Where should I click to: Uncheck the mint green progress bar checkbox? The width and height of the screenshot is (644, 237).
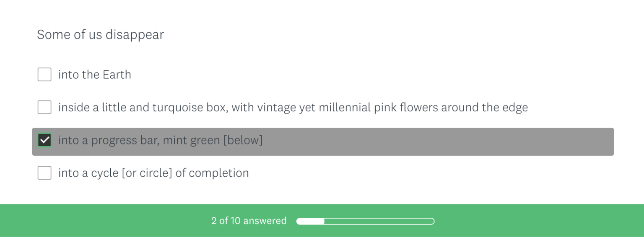[x=44, y=140]
